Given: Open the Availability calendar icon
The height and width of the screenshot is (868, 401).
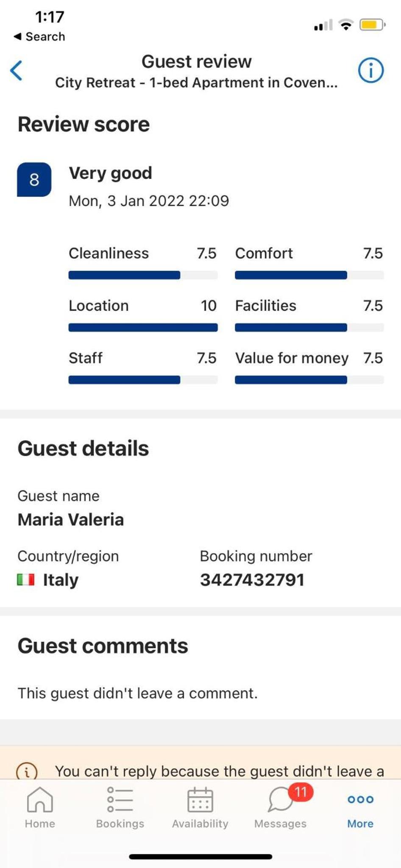Looking at the screenshot, I should click(x=200, y=800).
